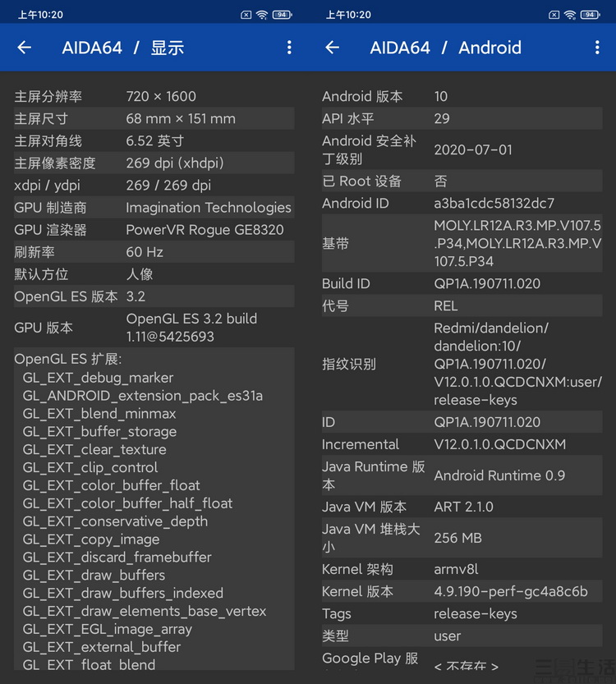
Task: Go back from the 显示 screen
Action: tap(25, 47)
